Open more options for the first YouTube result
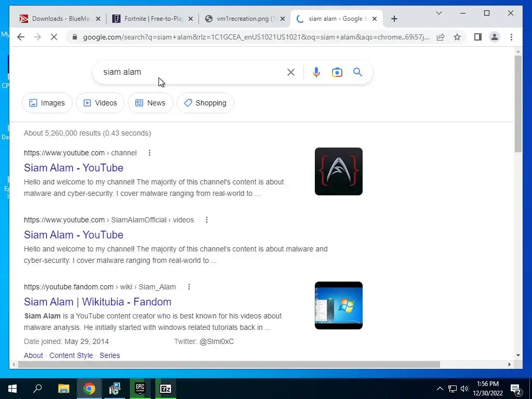The height and width of the screenshot is (399, 532). pos(150,153)
